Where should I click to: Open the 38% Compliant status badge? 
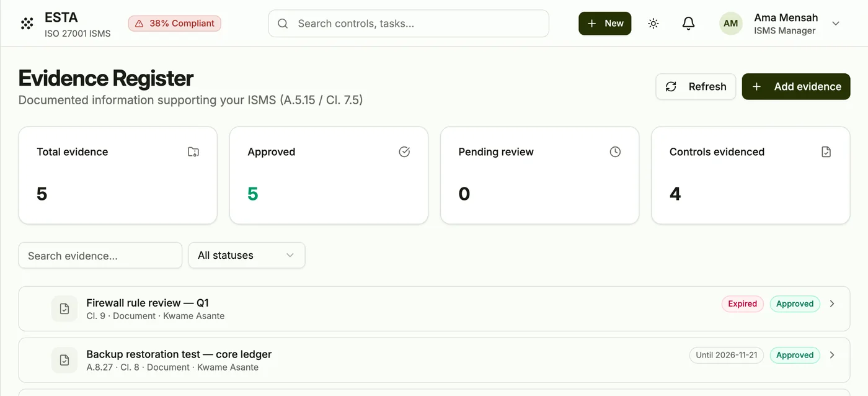pyautogui.click(x=175, y=24)
